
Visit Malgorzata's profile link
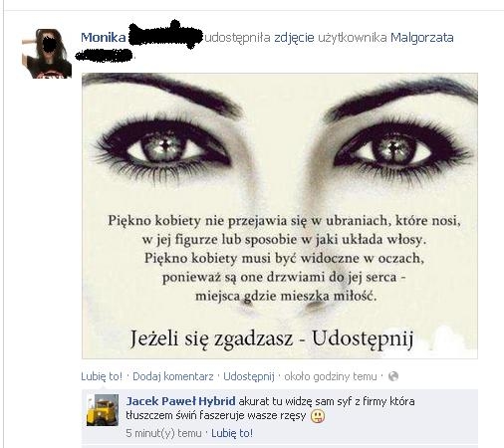tap(422, 38)
